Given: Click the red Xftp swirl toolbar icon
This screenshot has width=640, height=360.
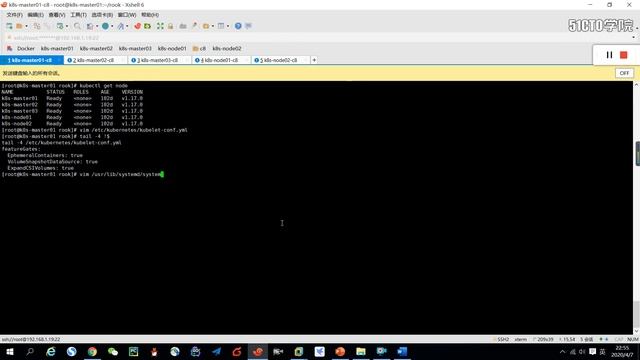Looking at the screenshot, I should (138, 26).
